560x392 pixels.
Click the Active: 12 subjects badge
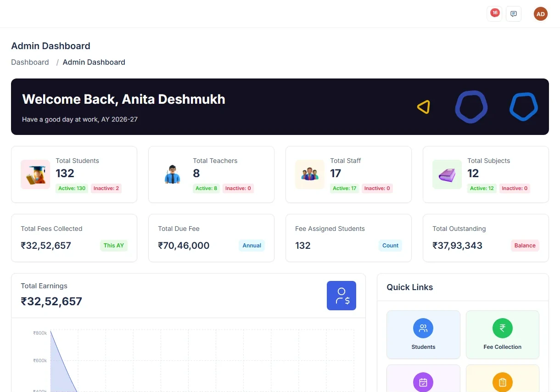[x=482, y=188]
